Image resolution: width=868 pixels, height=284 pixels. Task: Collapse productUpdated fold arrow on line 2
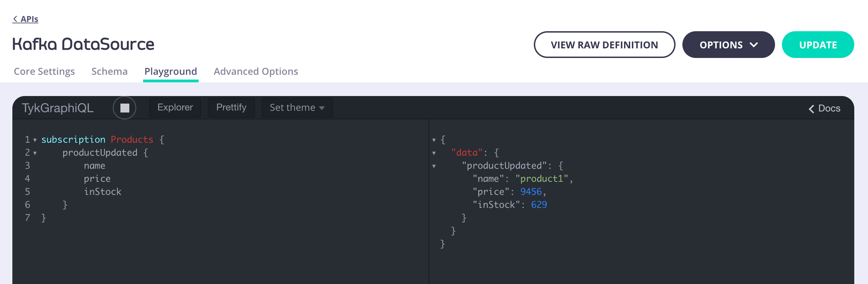pyautogui.click(x=35, y=153)
